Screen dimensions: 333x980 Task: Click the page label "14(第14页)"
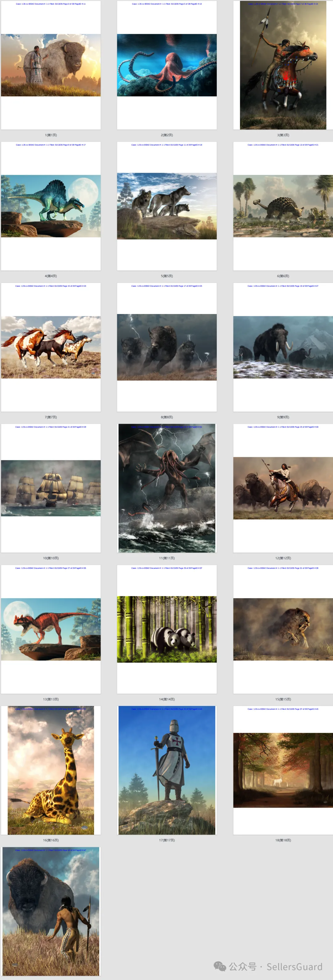[167, 699]
